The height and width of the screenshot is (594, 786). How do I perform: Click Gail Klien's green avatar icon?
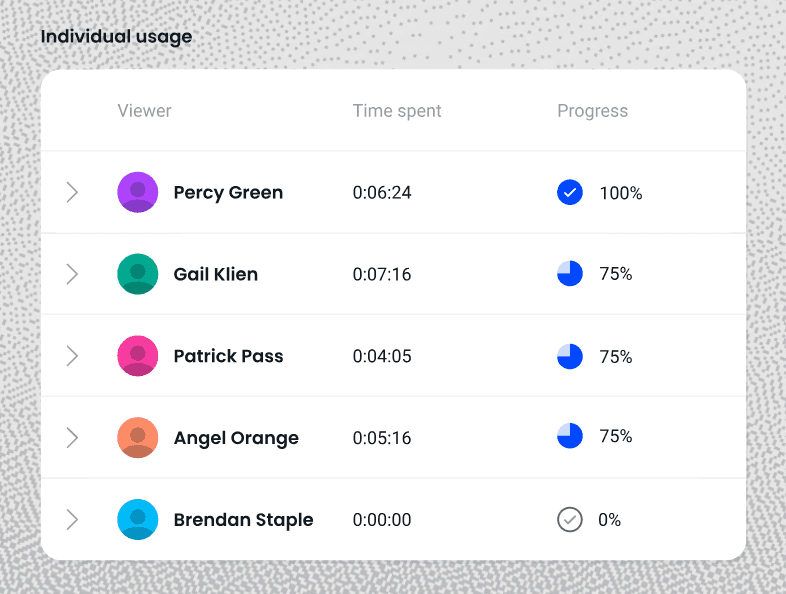point(138,274)
